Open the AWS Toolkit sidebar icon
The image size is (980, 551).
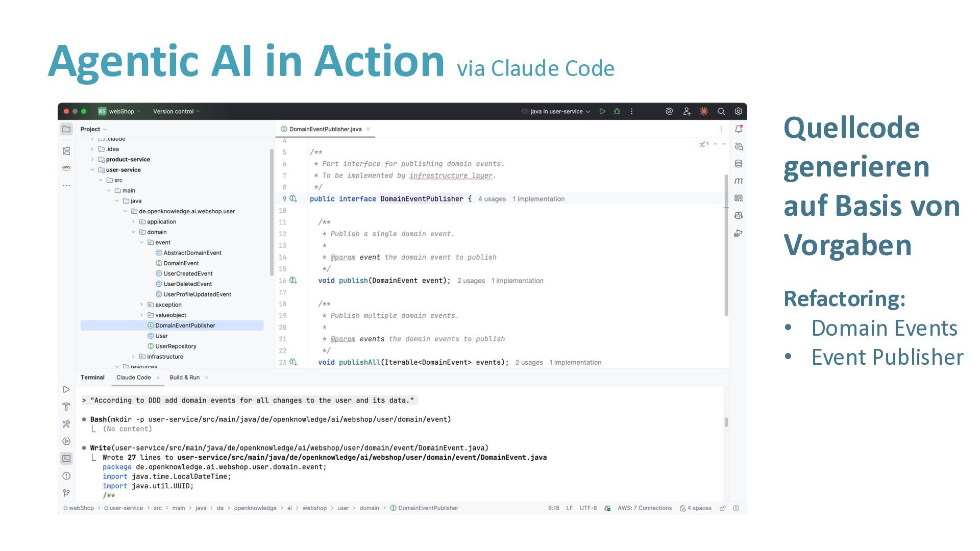click(x=66, y=167)
